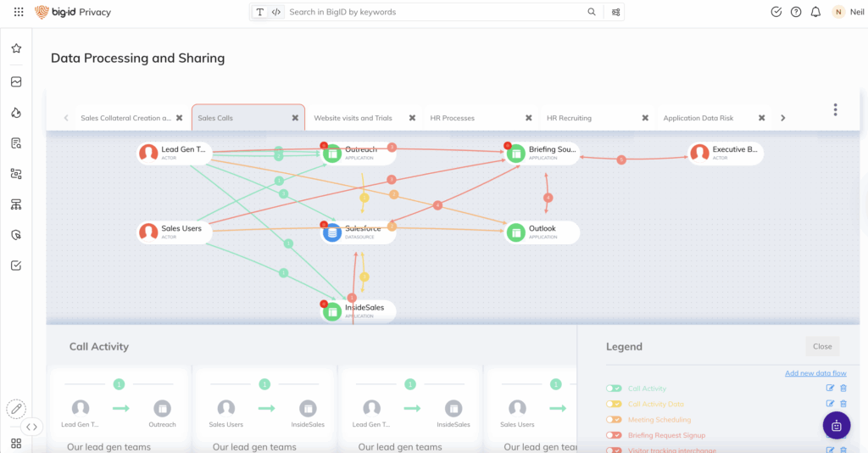Viewport: 868px width, 453px height.
Task: Open the catalog document-search sidebar icon
Action: (16, 143)
